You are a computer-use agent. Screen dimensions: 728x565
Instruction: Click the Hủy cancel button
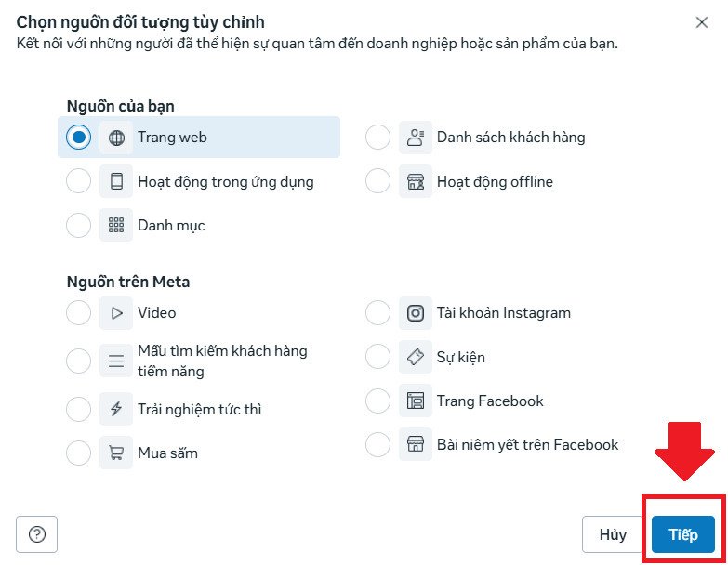point(613,534)
